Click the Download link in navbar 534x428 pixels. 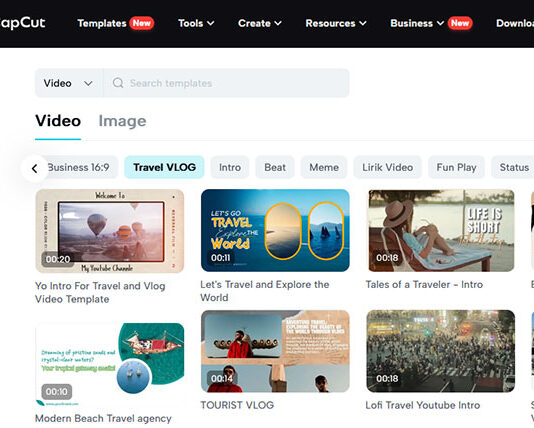(x=515, y=23)
